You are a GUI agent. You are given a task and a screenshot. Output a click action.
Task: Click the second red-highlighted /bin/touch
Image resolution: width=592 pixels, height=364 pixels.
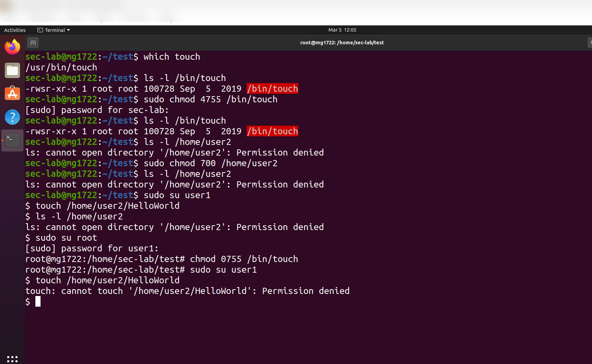272,131
